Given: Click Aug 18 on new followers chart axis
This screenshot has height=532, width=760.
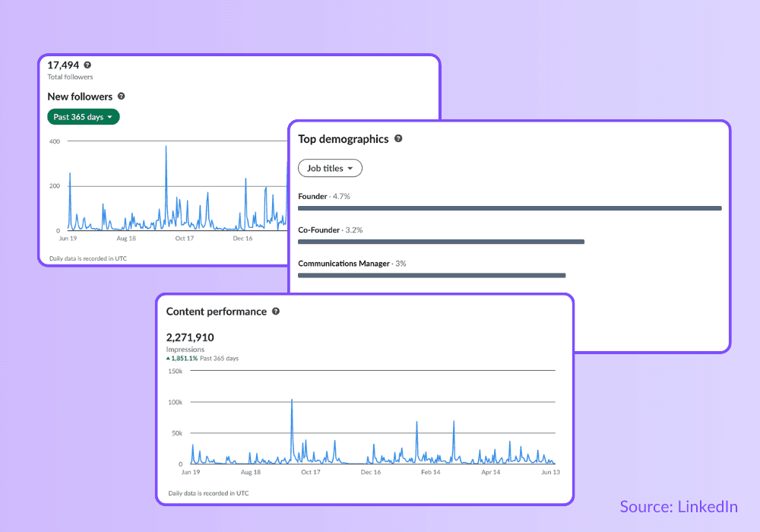Looking at the screenshot, I should coord(126,239).
